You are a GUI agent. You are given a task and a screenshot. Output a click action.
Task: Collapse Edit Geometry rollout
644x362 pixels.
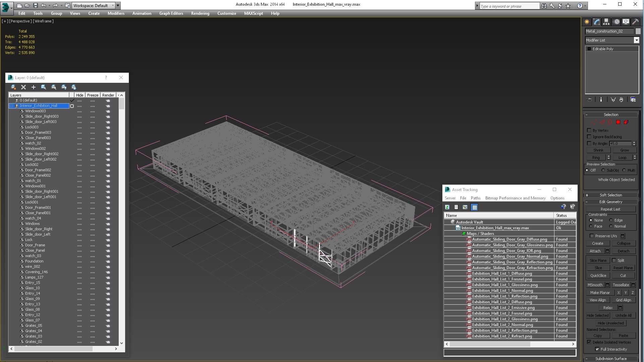click(610, 202)
